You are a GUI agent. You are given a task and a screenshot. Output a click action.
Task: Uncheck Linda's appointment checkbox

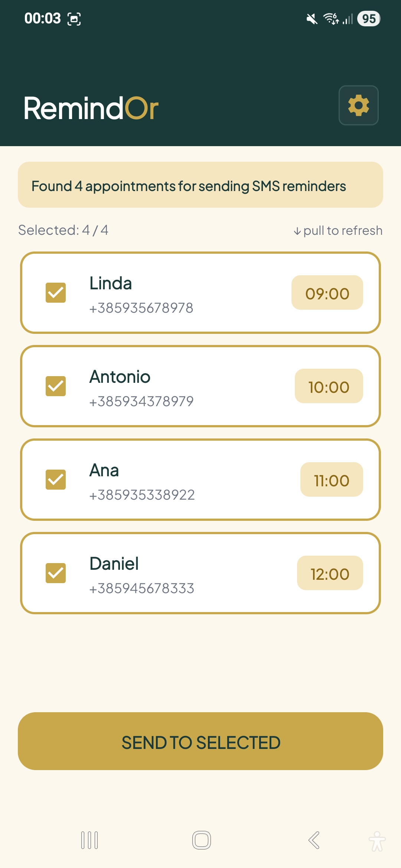tap(56, 293)
